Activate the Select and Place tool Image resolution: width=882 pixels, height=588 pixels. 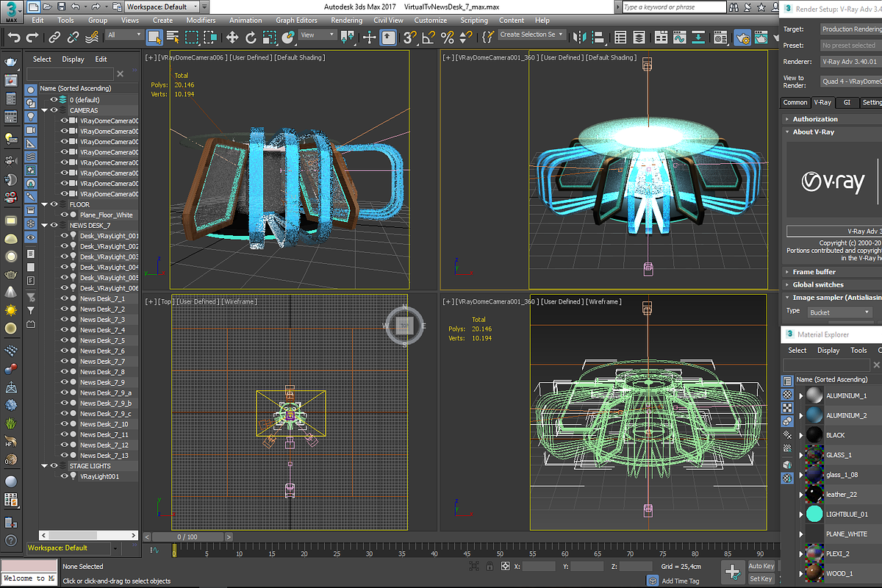[x=287, y=37]
